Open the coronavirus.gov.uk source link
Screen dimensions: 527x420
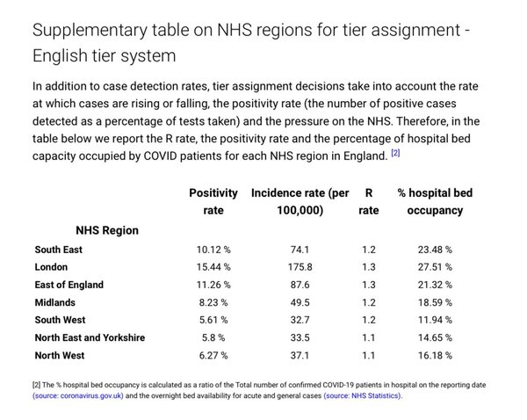point(78,395)
